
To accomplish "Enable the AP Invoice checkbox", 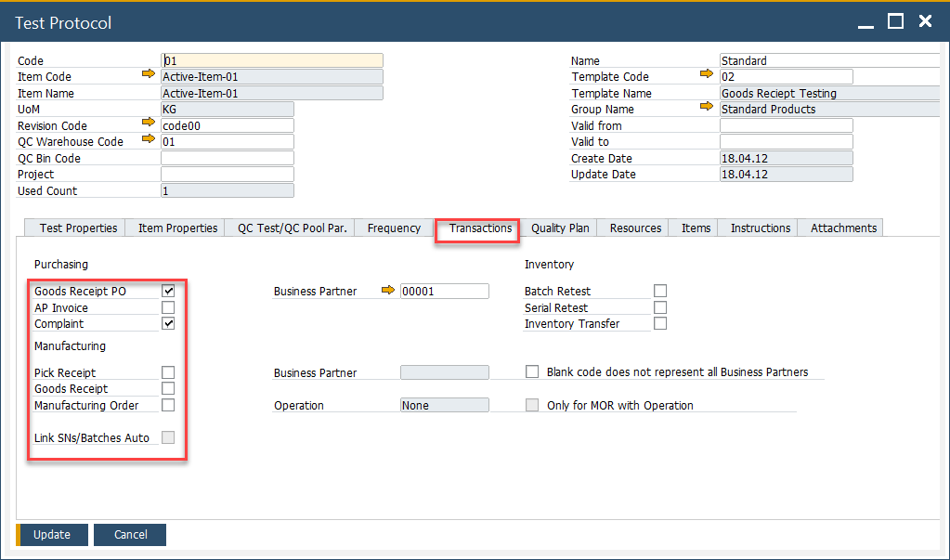I will pos(168,307).
